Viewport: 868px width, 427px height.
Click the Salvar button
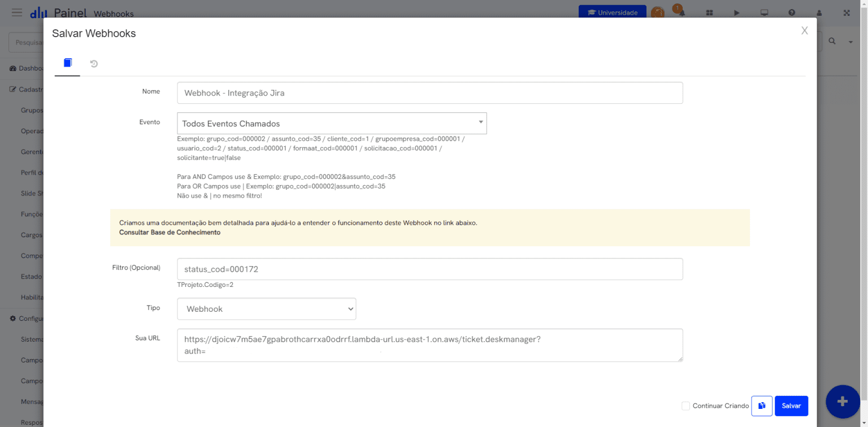click(x=791, y=406)
